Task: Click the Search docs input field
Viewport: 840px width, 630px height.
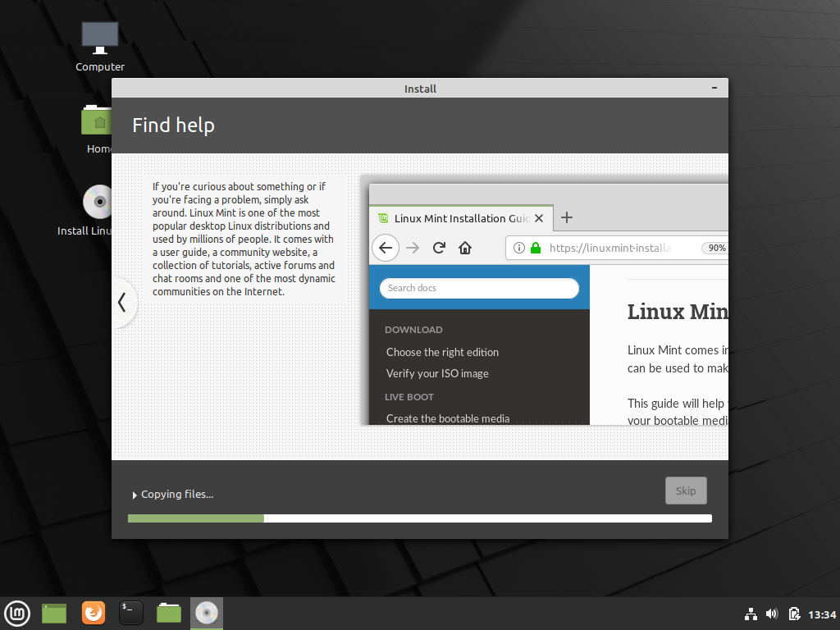Action: coord(479,288)
